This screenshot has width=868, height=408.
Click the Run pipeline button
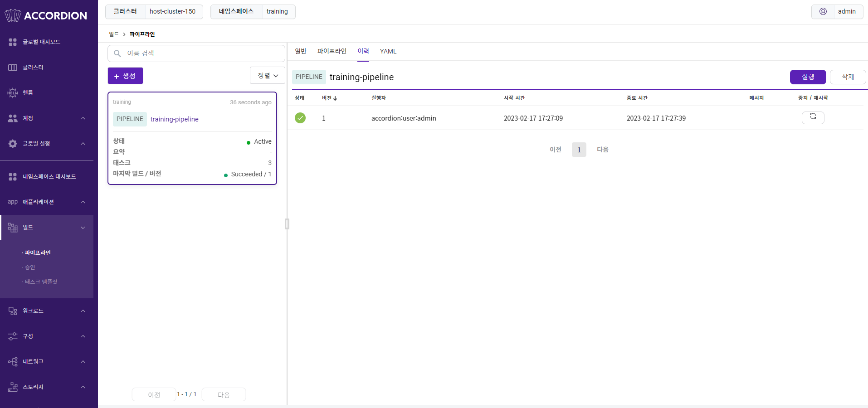(x=808, y=77)
